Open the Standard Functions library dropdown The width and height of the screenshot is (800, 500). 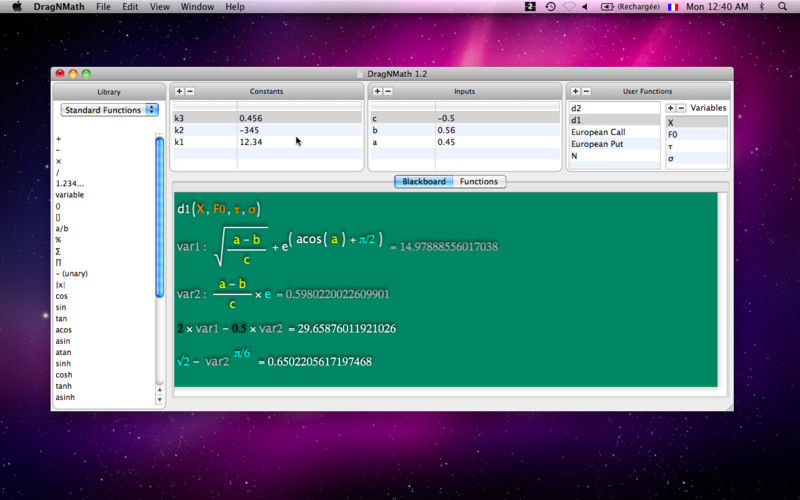pyautogui.click(x=110, y=110)
